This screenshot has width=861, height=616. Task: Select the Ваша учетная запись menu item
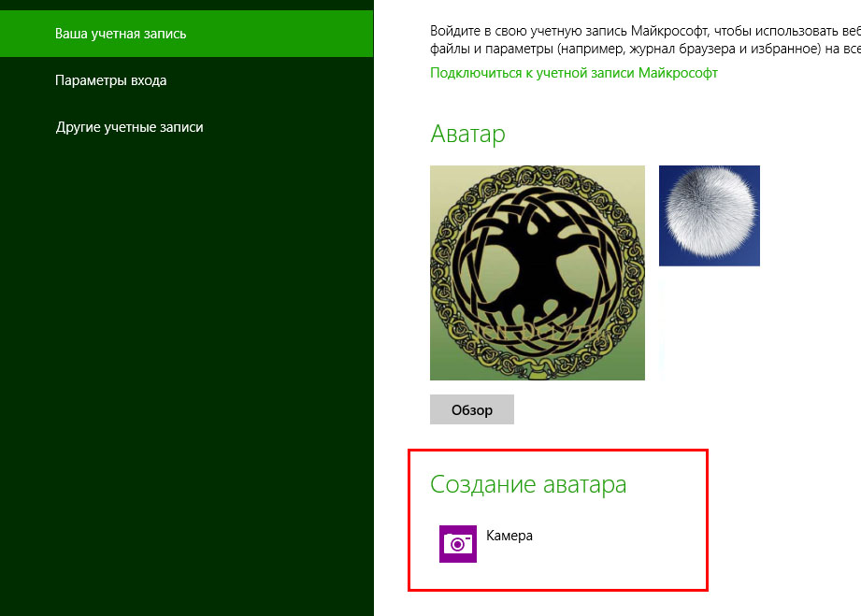click(186, 34)
